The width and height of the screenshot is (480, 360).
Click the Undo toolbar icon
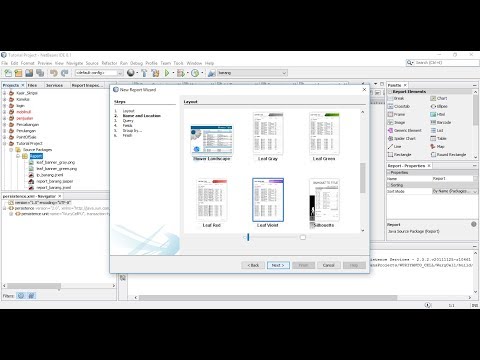click(x=54, y=73)
